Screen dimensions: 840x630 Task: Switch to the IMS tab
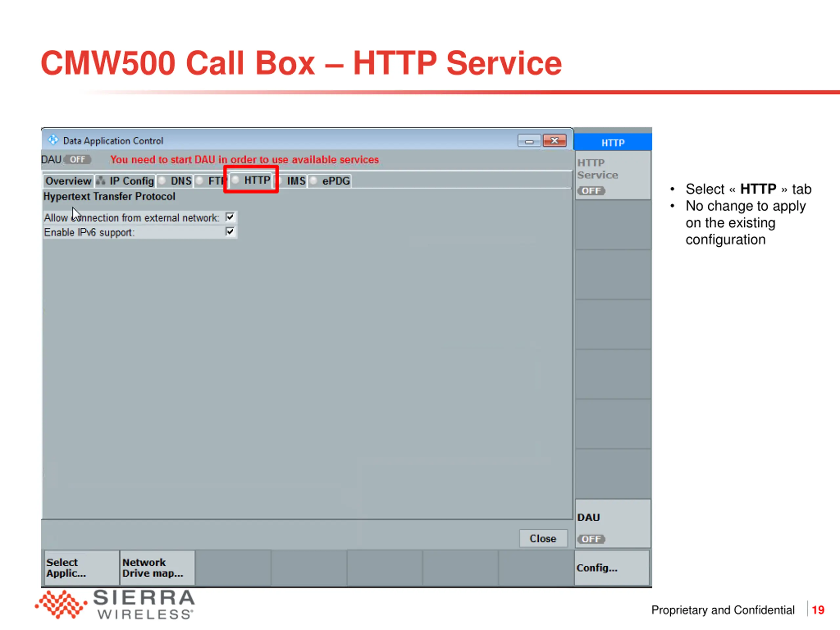[292, 181]
